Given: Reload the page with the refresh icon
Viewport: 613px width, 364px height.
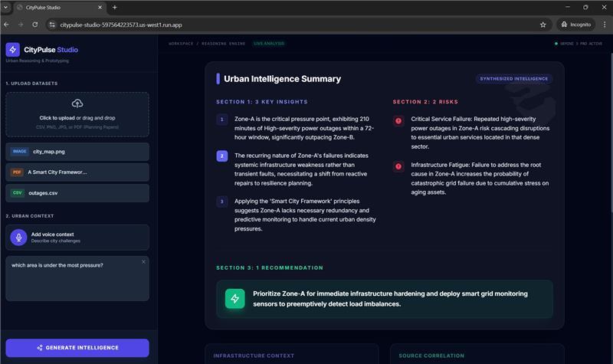Looking at the screenshot, I should click(34, 25).
